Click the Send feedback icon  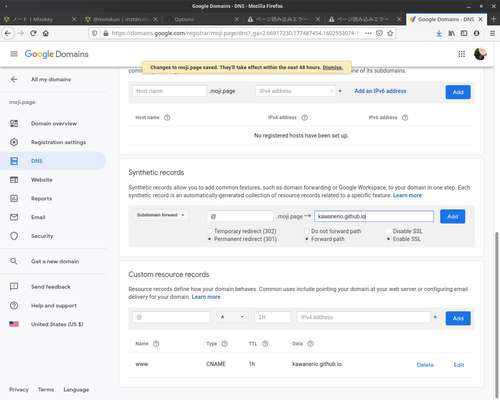point(14,287)
